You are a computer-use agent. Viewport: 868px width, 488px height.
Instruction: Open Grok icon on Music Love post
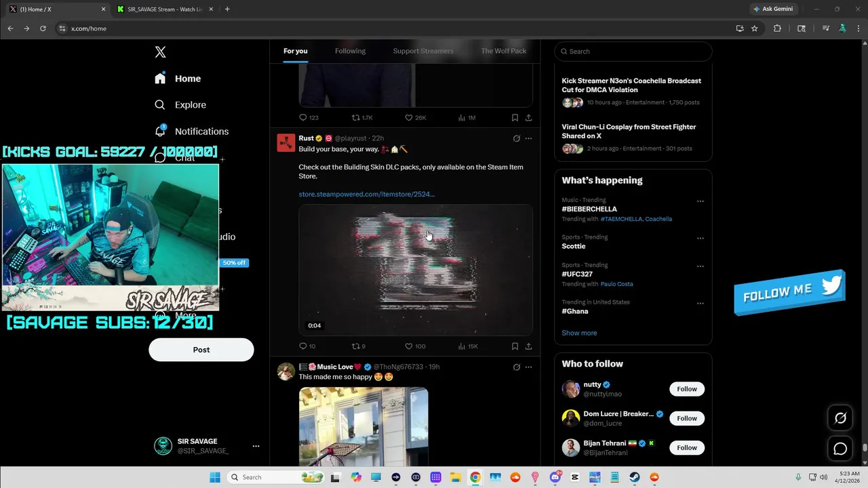pos(516,367)
